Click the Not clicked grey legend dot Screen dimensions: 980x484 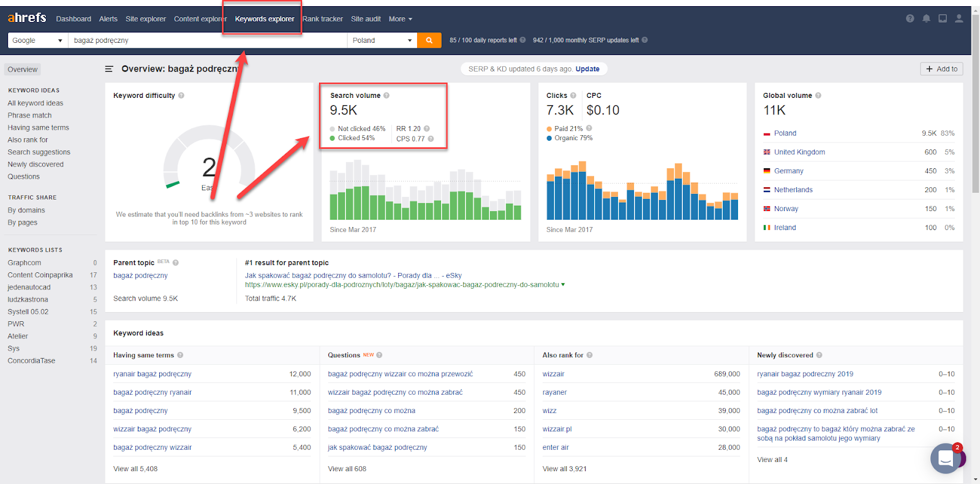333,129
